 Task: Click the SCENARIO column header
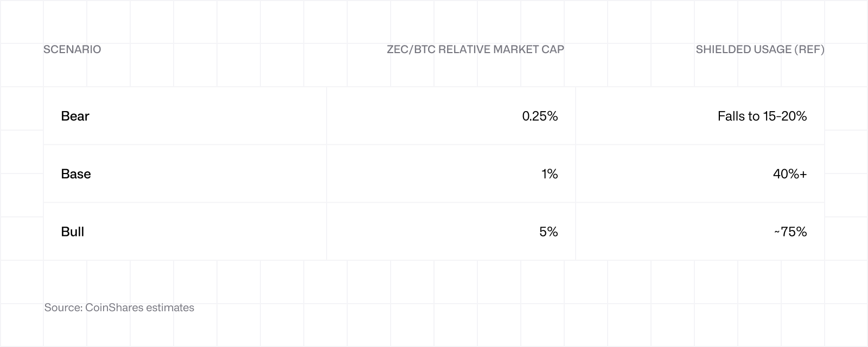click(x=72, y=49)
